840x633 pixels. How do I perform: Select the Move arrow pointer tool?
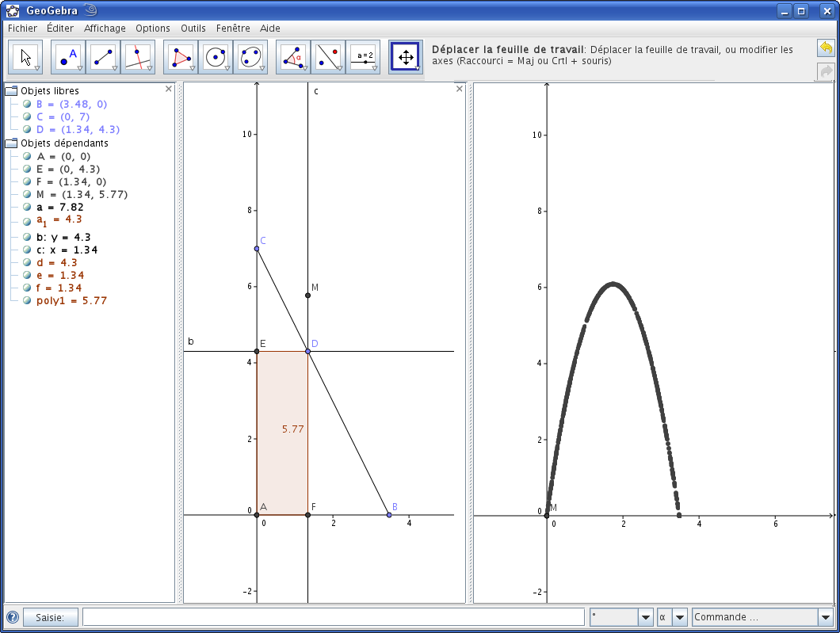click(x=25, y=57)
